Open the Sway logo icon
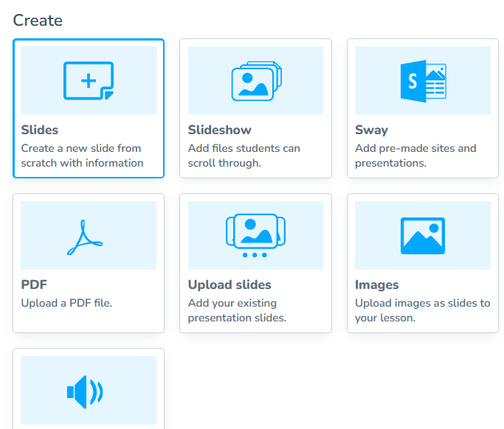The height and width of the screenshot is (429, 504). (x=422, y=81)
